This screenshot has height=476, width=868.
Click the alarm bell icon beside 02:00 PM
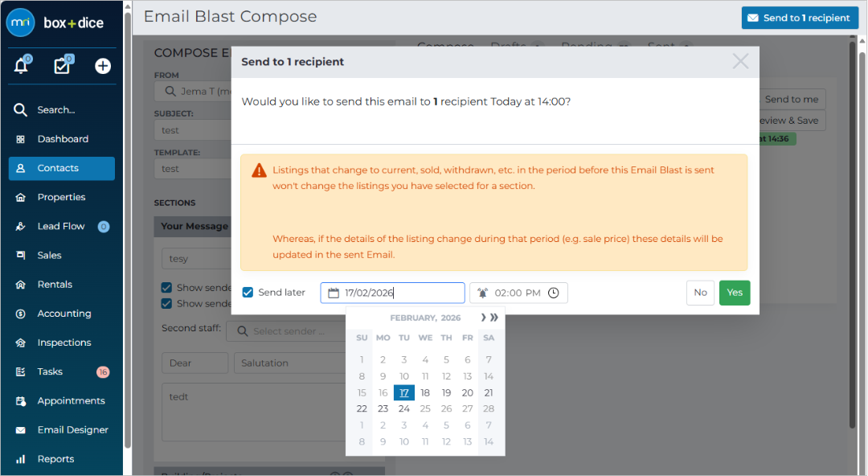tap(483, 293)
